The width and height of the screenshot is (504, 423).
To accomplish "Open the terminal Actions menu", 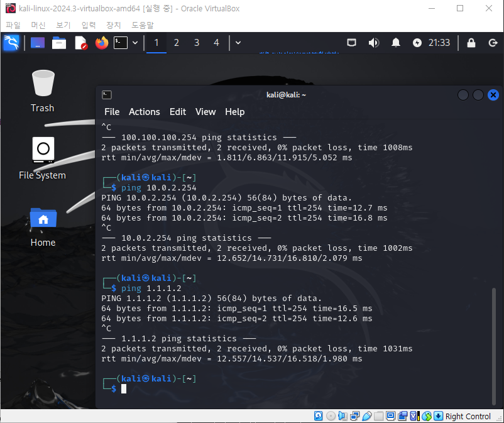I will [x=145, y=112].
